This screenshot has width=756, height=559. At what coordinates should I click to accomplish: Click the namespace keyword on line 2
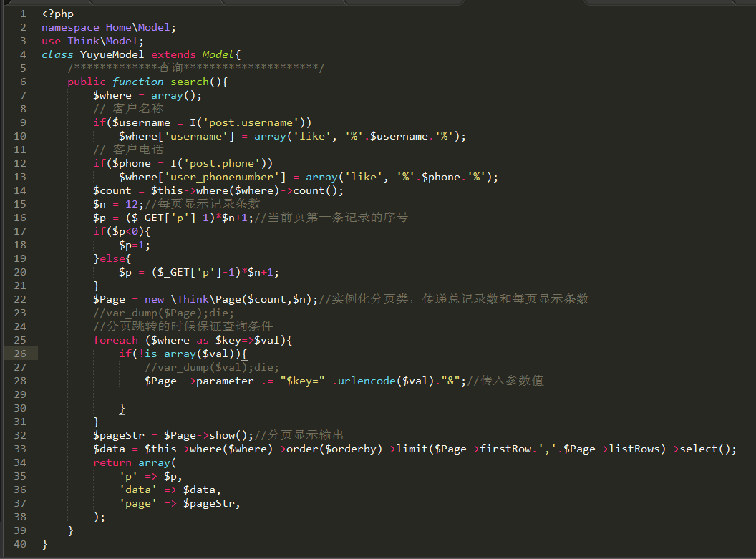pos(70,27)
